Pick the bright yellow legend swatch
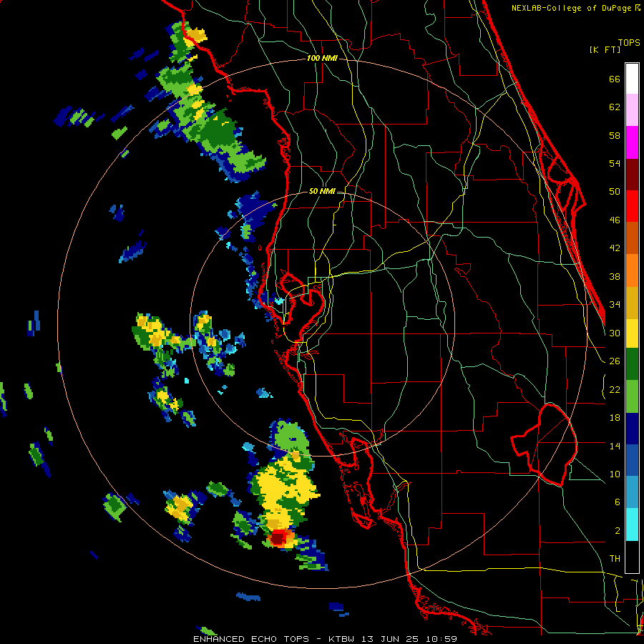The width and height of the screenshot is (644, 644). coord(632,333)
